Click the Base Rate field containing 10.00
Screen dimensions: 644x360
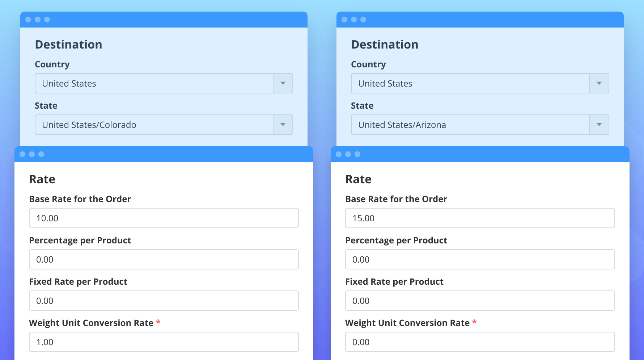point(164,218)
